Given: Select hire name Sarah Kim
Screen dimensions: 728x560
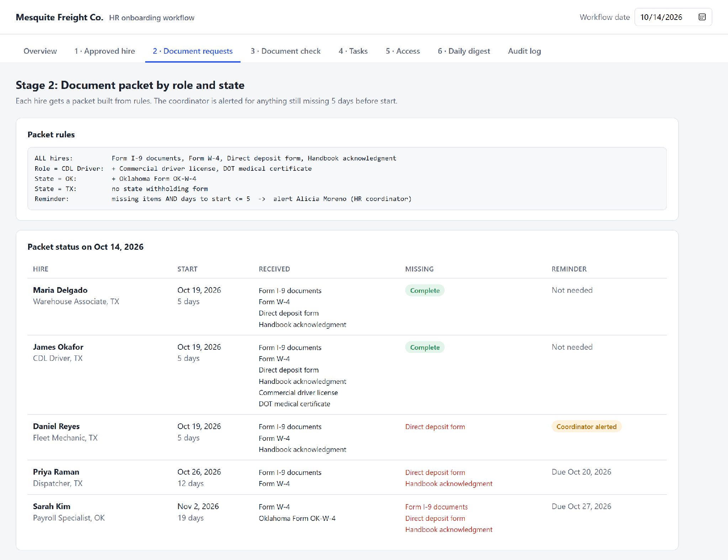Looking at the screenshot, I should click(x=52, y=506).
